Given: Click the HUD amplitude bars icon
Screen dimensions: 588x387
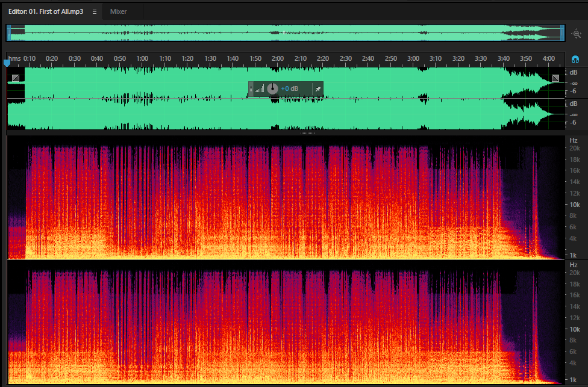Looking at the screenshot, I should point(259,89).
